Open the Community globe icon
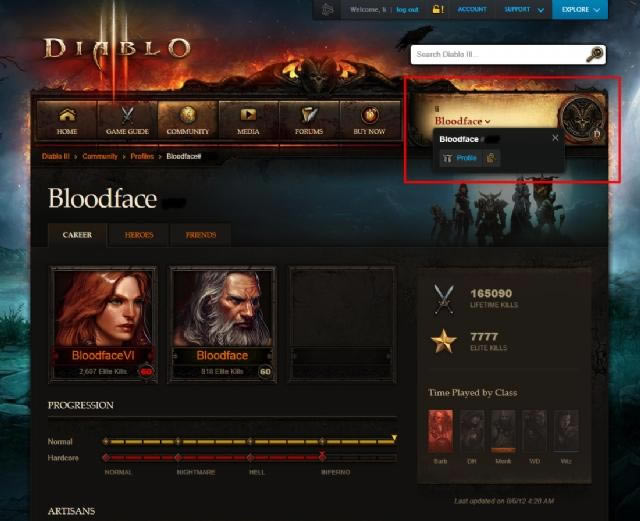This screenshot has width=640, height=521. 187,115
